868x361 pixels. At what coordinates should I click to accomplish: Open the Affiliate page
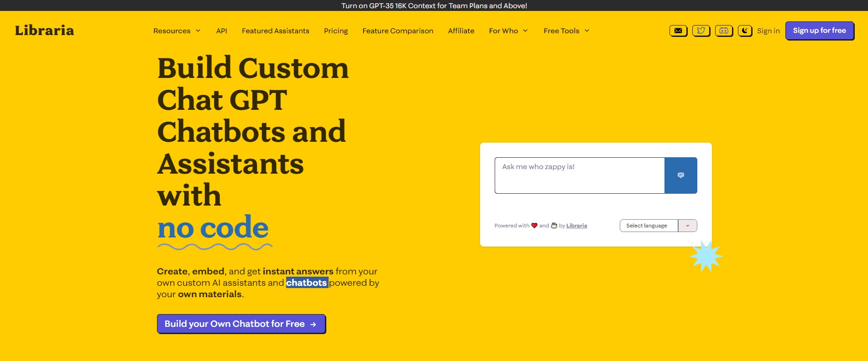[x=461, y=31]
